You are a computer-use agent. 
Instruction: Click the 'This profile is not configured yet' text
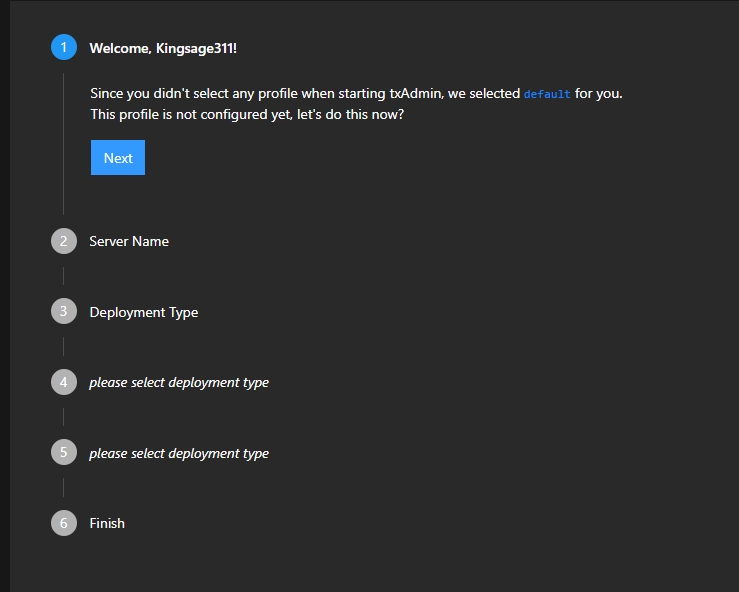pyautogui.click(x=247, y=114)
